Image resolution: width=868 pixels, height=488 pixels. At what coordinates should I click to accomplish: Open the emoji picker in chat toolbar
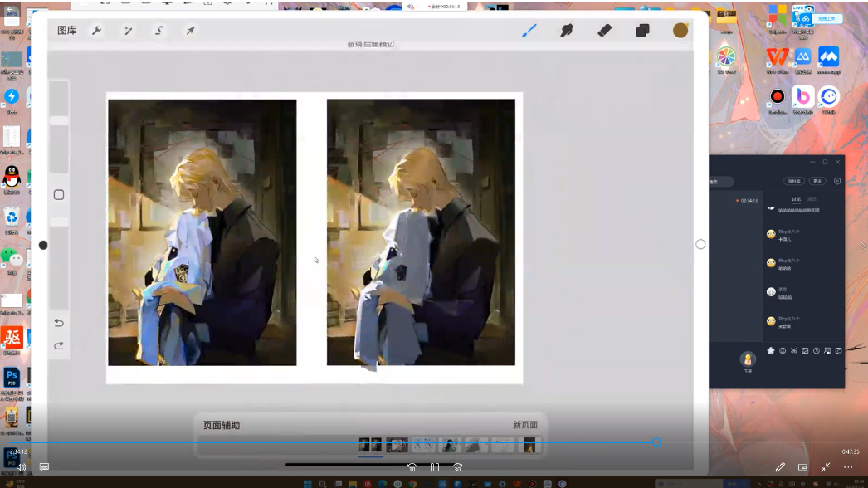tap(783, 350)
